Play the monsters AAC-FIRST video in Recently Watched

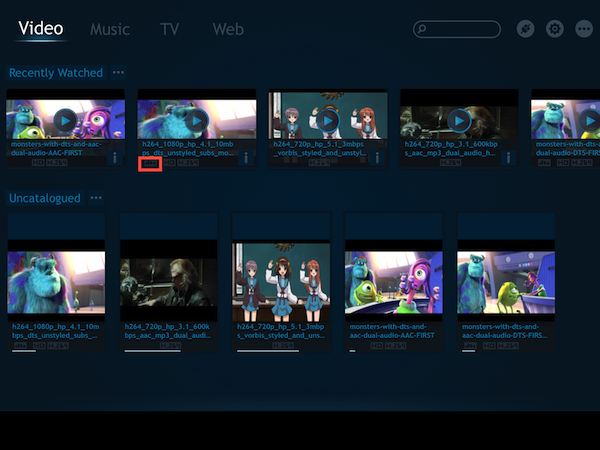65,121
